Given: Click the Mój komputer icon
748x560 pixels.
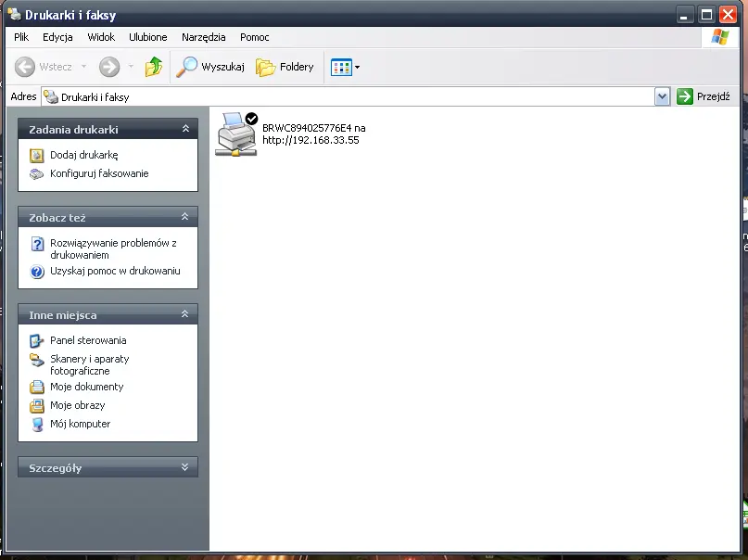Looking at the screenshot, I should pyautogui.click(x=37, y=425).
